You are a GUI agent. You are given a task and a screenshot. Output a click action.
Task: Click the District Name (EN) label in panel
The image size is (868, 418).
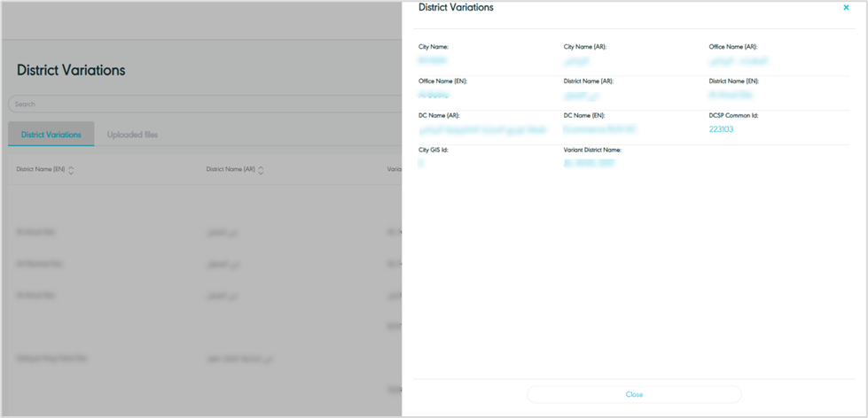pos(733,81)
